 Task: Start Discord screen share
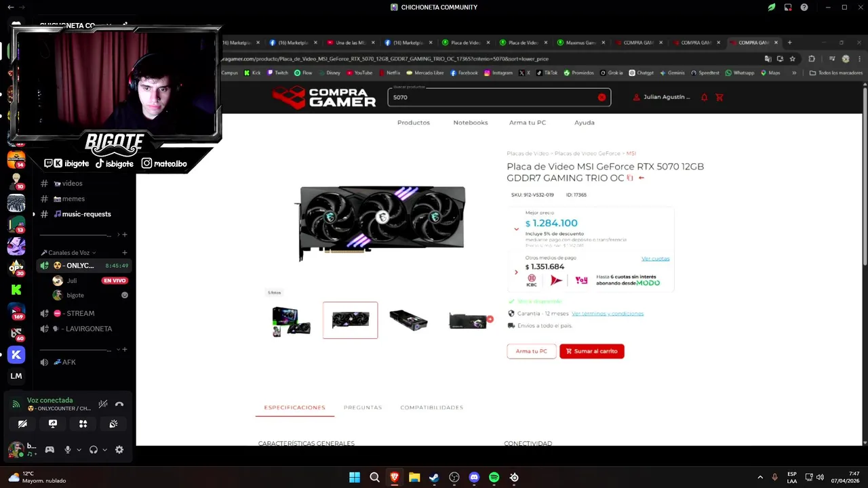point(53,424)
